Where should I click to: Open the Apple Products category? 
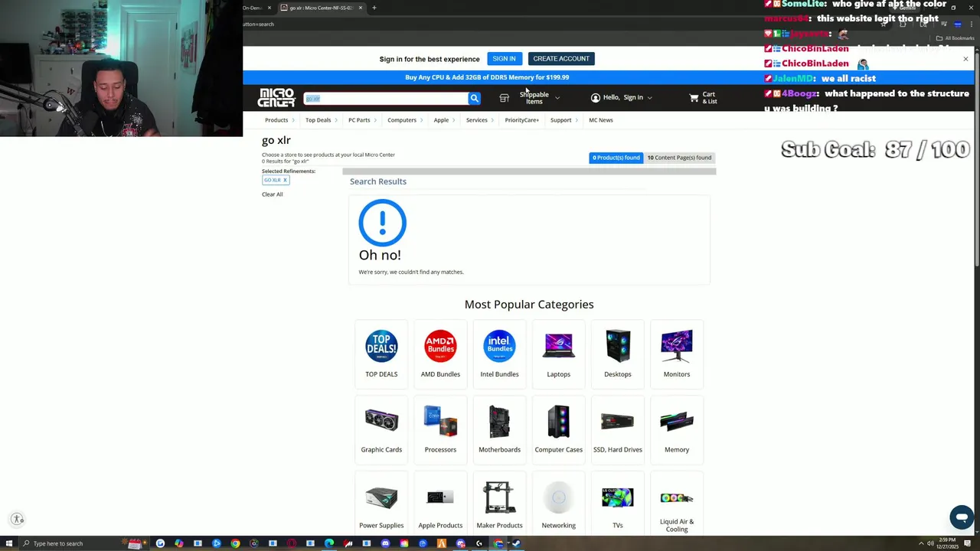tap(440, 505)
